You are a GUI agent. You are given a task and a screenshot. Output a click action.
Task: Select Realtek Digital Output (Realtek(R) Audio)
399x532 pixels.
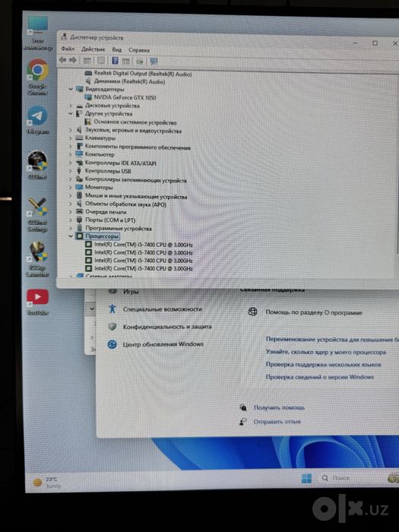[x=143, y=74]
